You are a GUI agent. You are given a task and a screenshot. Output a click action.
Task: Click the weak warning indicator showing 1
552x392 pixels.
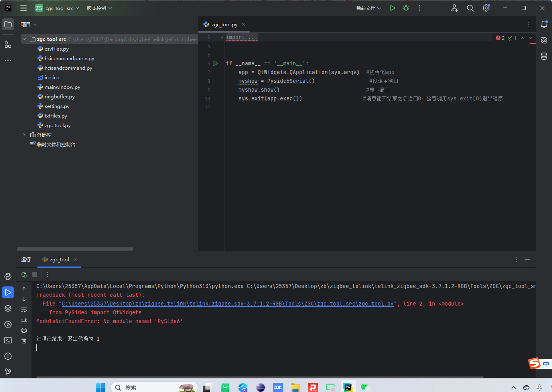[x=512, y=38]
